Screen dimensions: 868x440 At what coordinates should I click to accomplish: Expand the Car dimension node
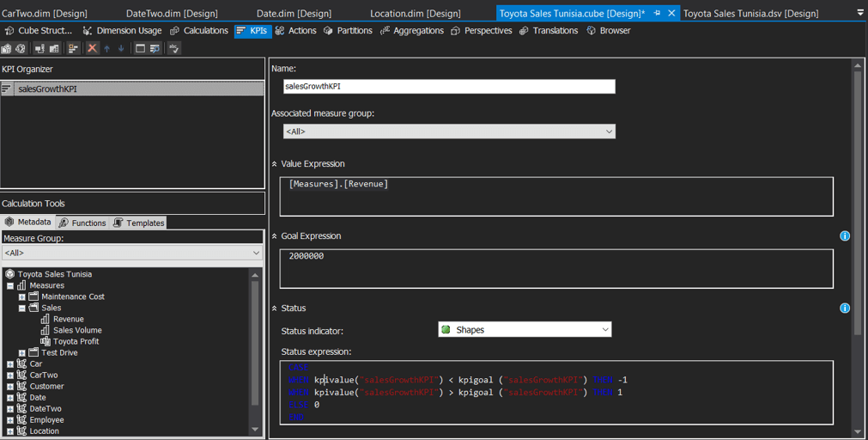[10, 364]
